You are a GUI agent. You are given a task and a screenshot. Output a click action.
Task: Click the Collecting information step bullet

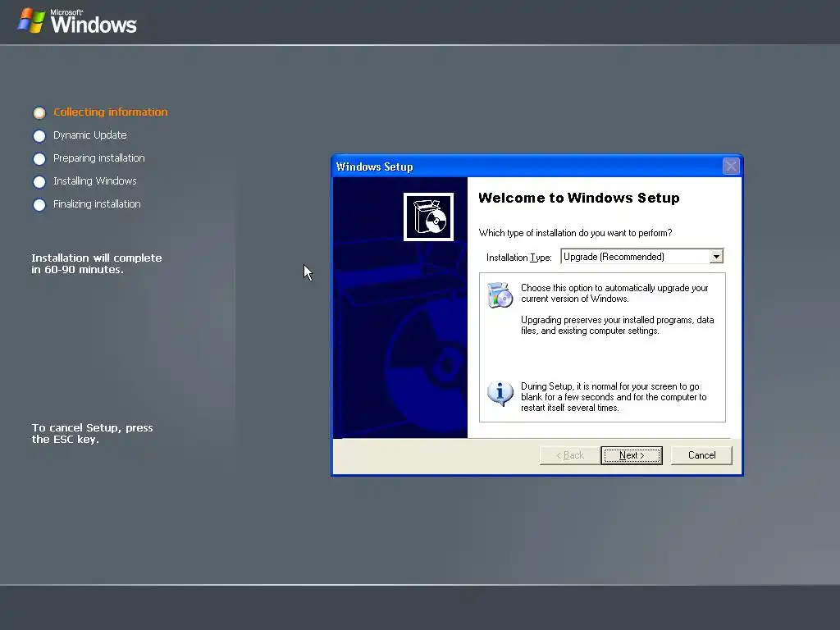[39, 113]
